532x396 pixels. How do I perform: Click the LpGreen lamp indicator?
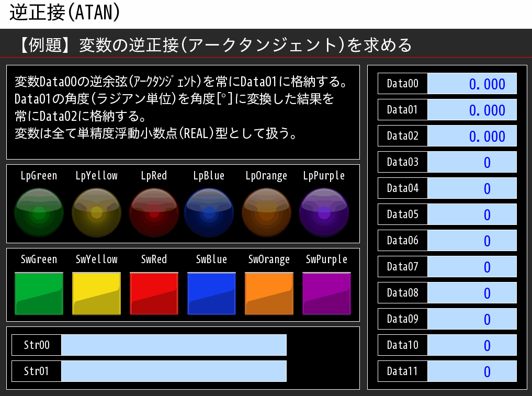tap(39, 212)
